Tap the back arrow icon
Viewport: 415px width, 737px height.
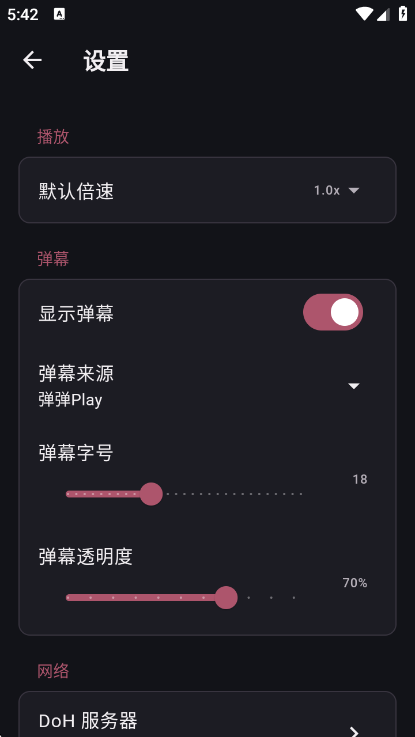32,60
